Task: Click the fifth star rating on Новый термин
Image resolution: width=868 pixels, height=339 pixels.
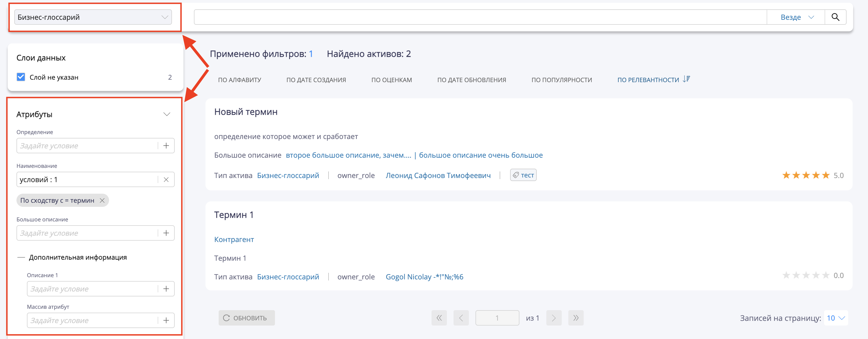Action: click(825, 175)
